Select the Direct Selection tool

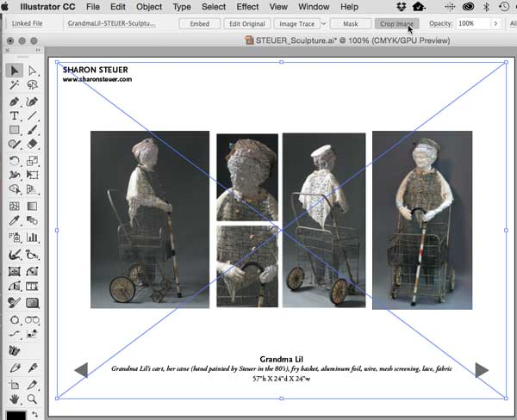click(32, 71)
